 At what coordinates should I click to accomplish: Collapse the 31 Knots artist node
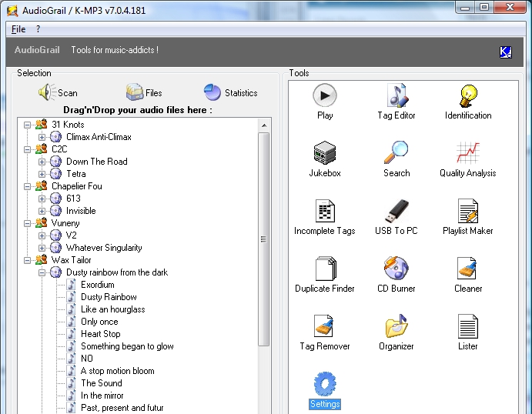[x=27, y=125]
